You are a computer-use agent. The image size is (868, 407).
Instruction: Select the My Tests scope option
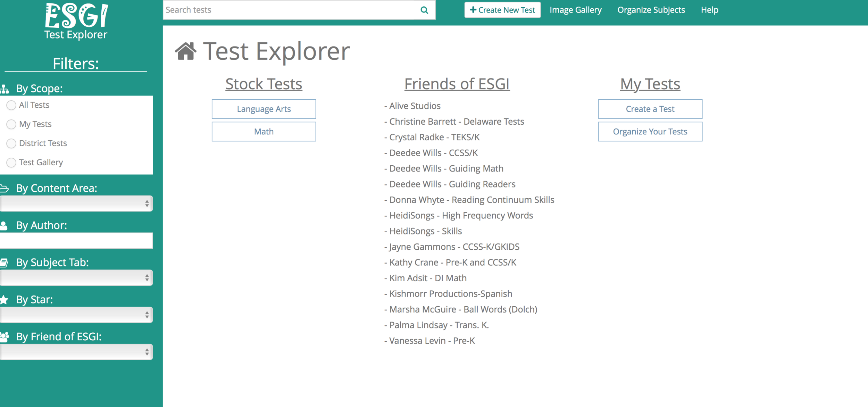tap(11, 124)
